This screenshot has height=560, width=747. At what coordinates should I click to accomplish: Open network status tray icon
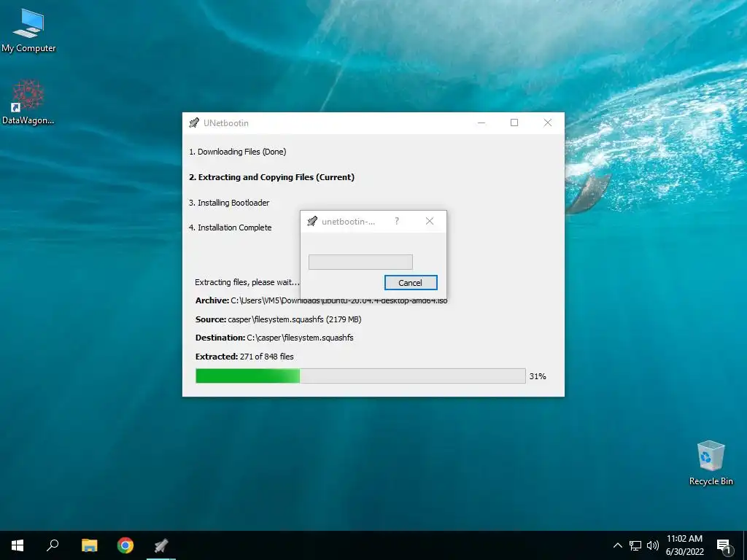coord(635,545)
